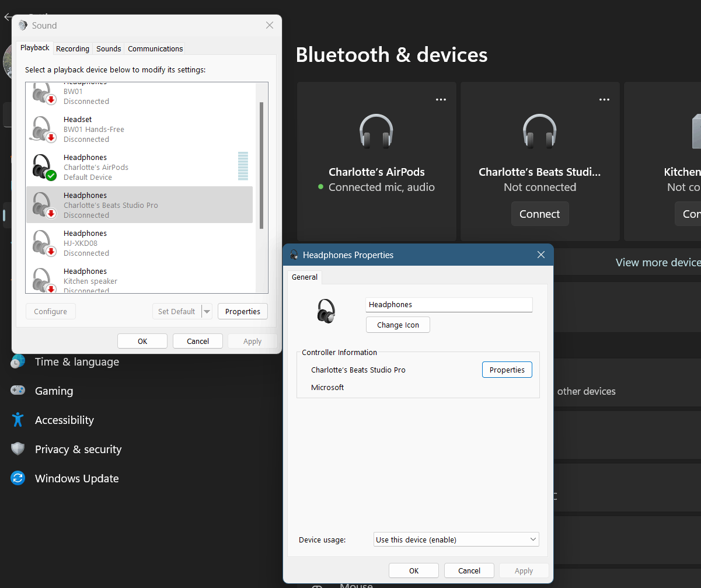Click the headphones icon in Headphones Properties dialog

pos(327,311)
